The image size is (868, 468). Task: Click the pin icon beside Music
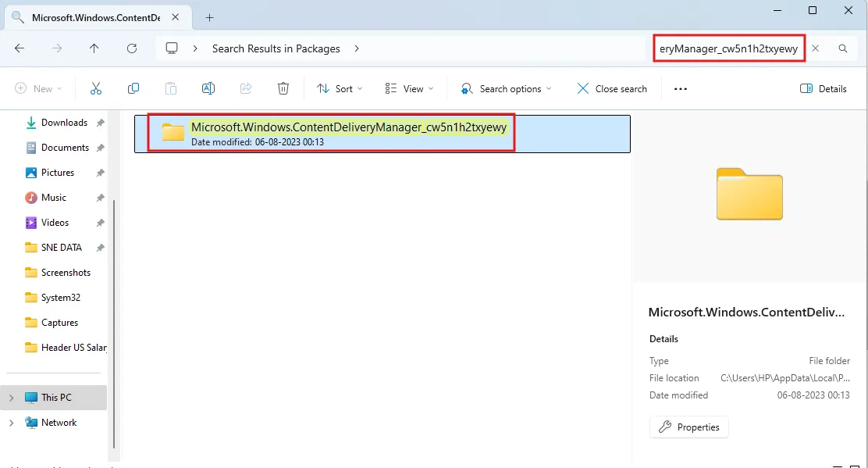[100, 198]
